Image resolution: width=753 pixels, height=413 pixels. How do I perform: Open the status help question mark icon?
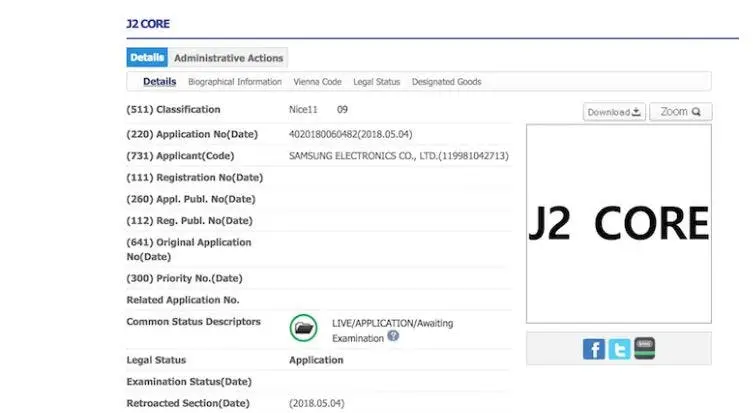pos(393,336)
